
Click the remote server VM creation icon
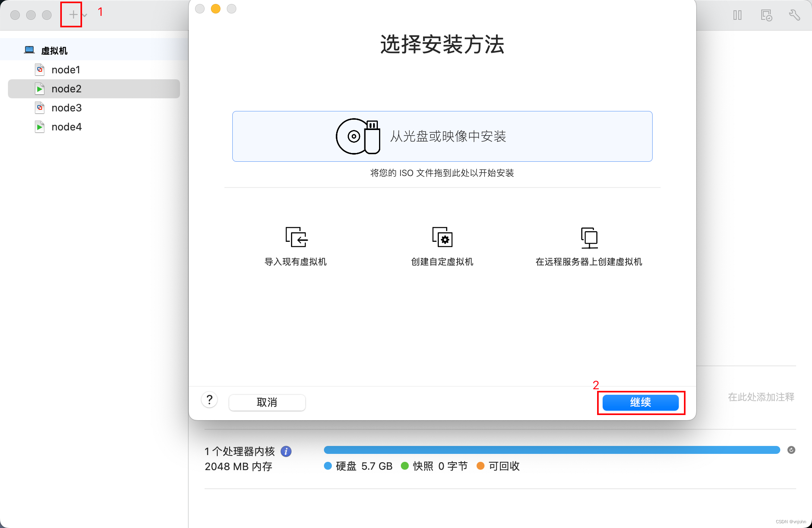point(590,238)
